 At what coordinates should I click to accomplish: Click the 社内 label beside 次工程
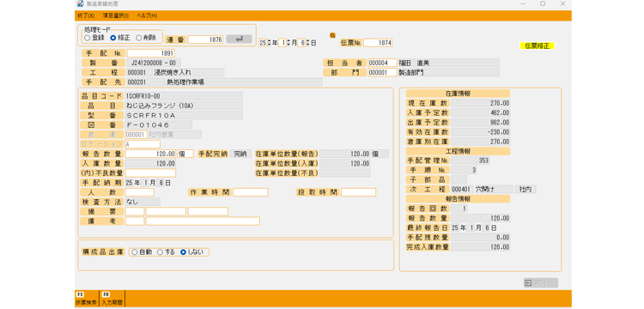coord(525,190)
